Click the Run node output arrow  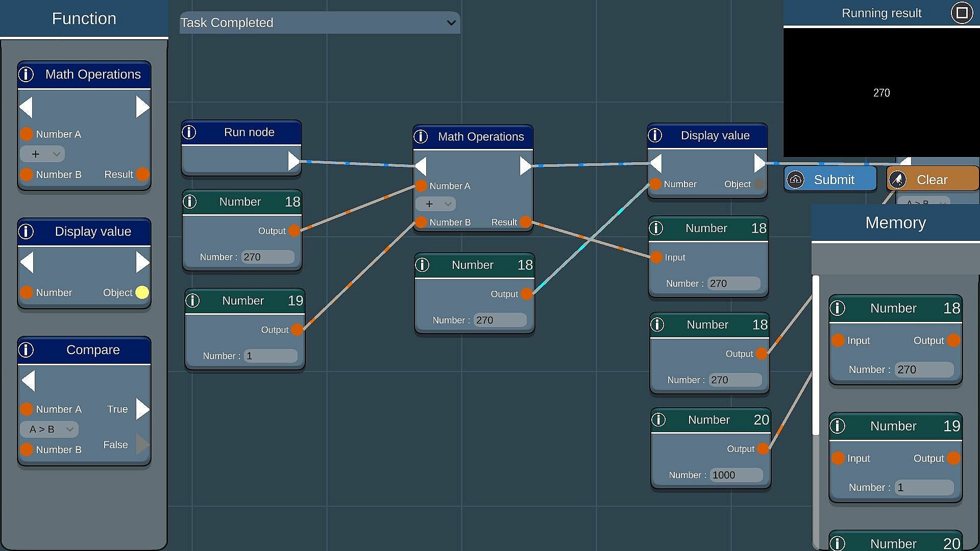coord(293,161)
